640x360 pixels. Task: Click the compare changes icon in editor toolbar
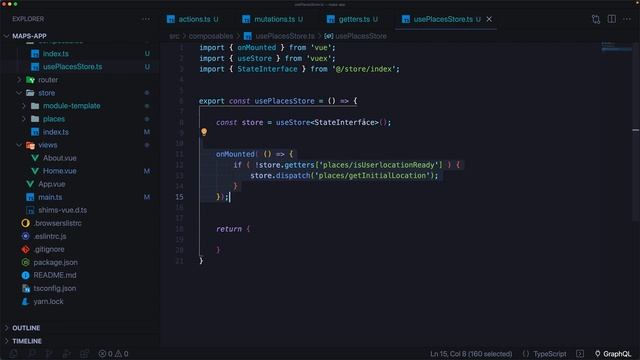596,19
